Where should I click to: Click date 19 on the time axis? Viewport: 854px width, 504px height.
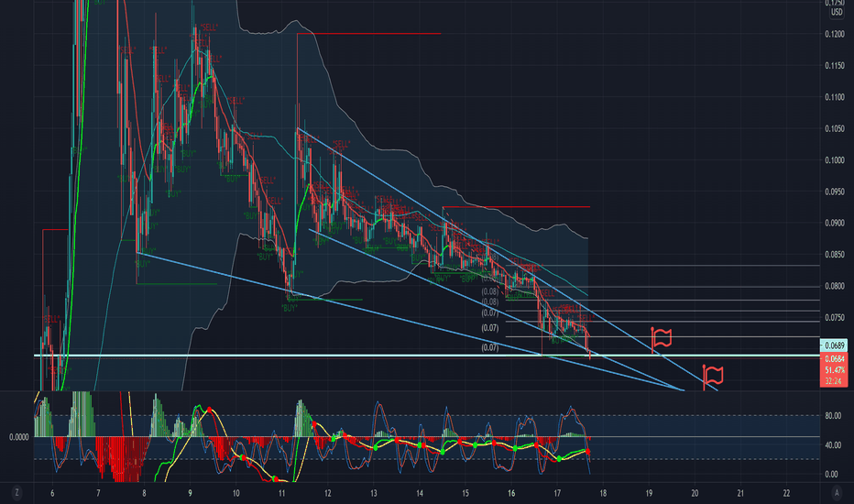pos(649,493)
